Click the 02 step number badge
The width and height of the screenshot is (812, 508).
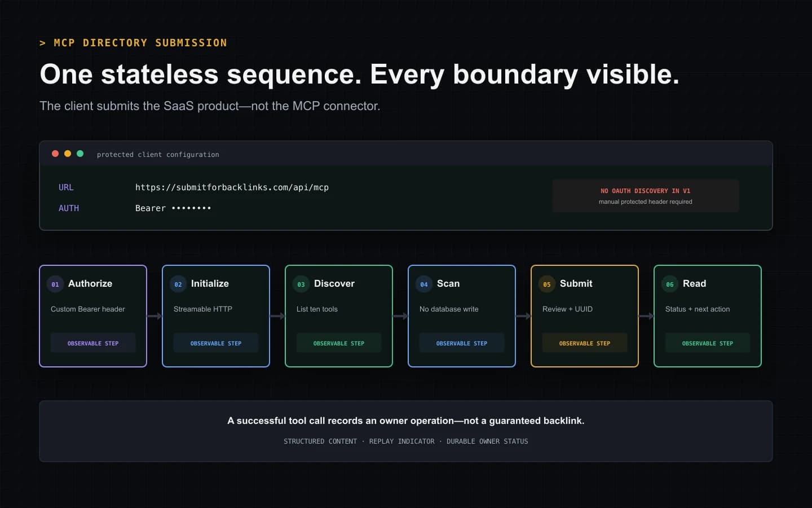pos(178,284)
